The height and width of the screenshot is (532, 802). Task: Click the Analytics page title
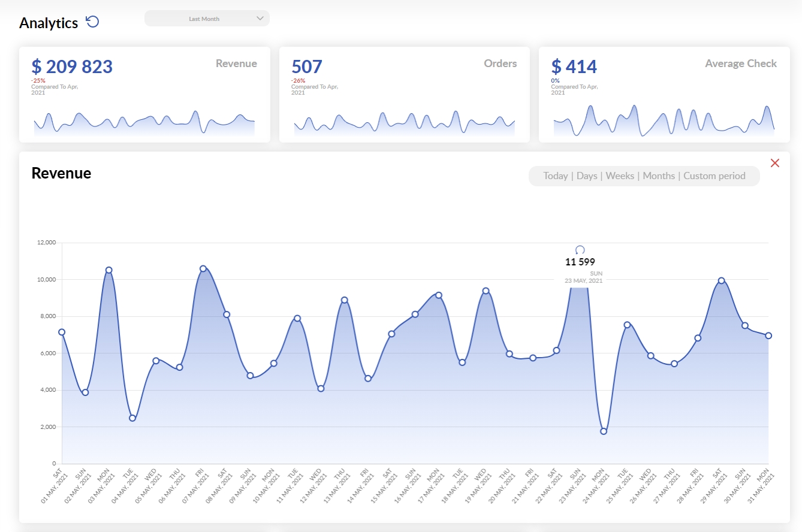[x=49, y=23]
